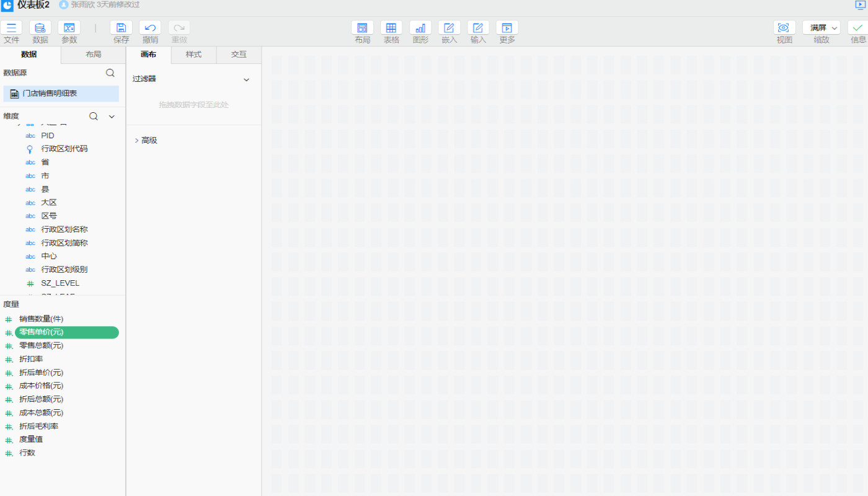Switch to the Layout (布局) tab

94,55
